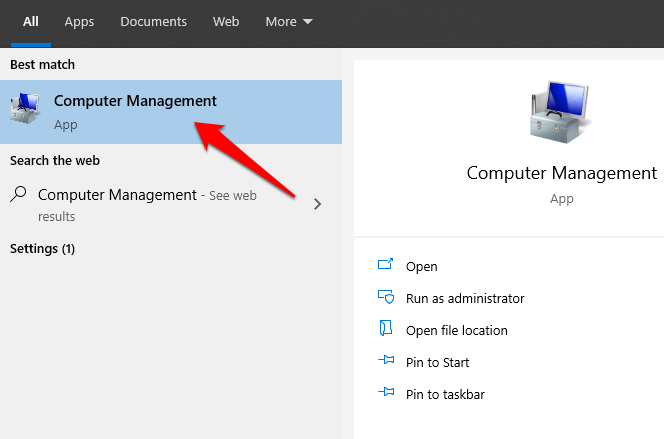Click the Open action icon

point(385,264)
